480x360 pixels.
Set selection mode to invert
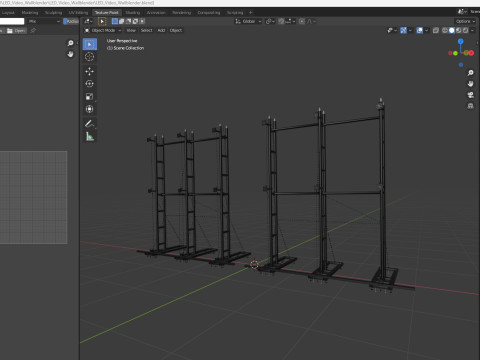[135, 21]
